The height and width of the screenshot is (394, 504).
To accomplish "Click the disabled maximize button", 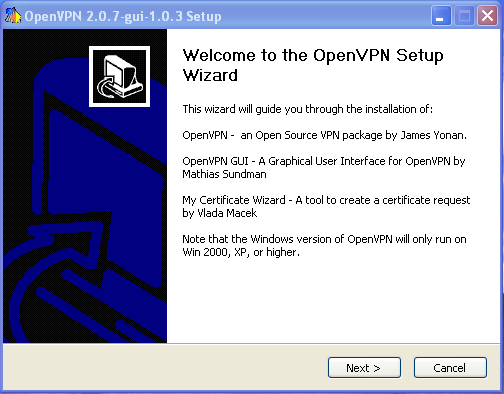I will (x=464, y=16).
